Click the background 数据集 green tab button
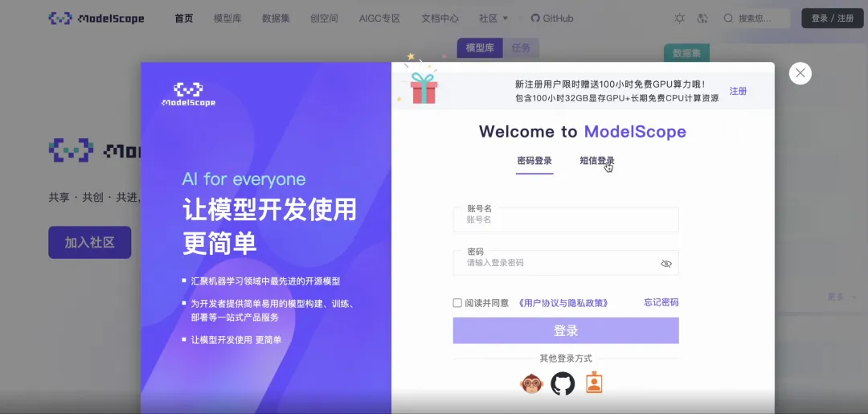The image size is (868, 414). pyautogui.click(x=686, y=53)
